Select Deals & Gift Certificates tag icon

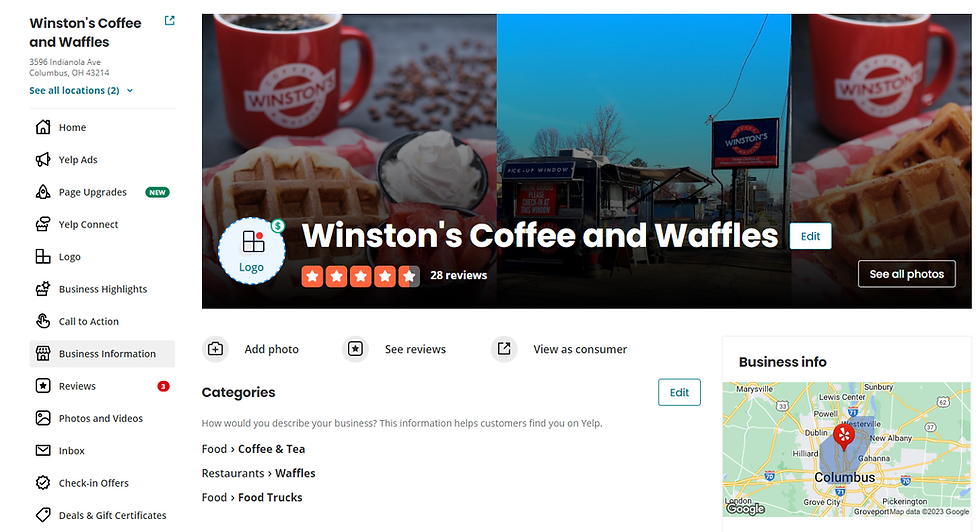[x=42, y=515]
